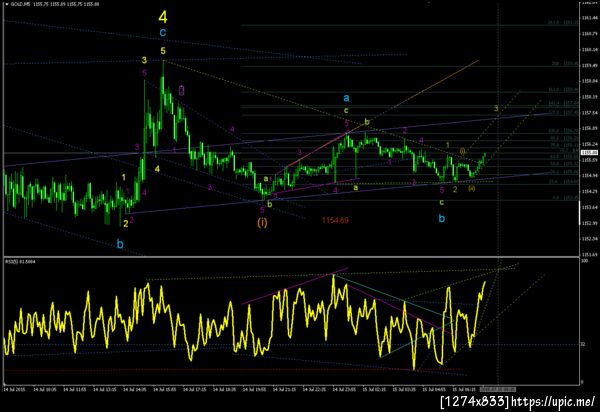Select the blue 'a' label above mid-chart high
Image resolution: width=600 pixels, height=412 pixels.
tap(346, 98)
